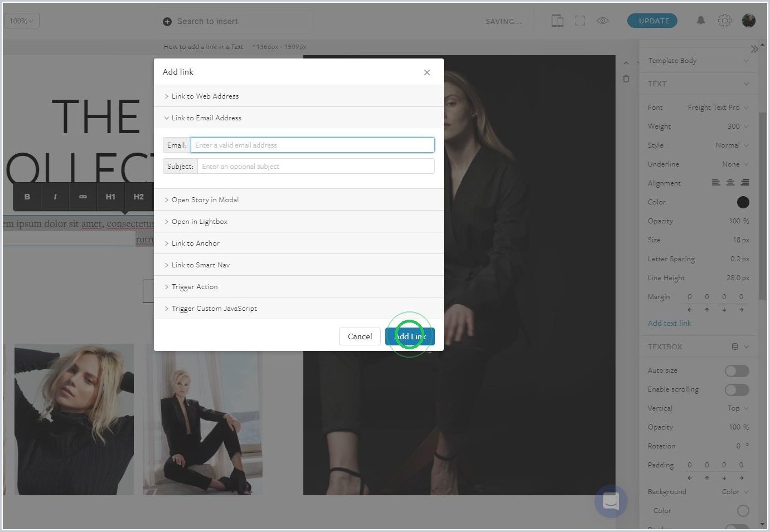Apply H1 heading style

110,197
